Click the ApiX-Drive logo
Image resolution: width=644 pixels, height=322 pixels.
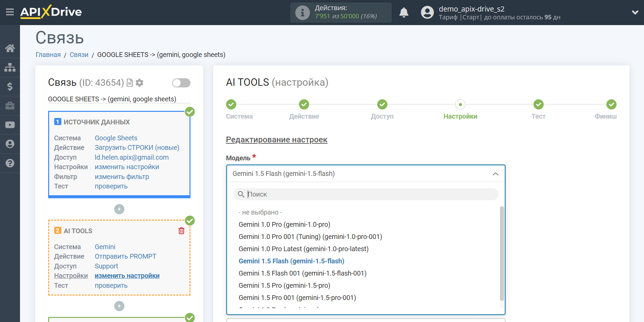pos(51,12)
